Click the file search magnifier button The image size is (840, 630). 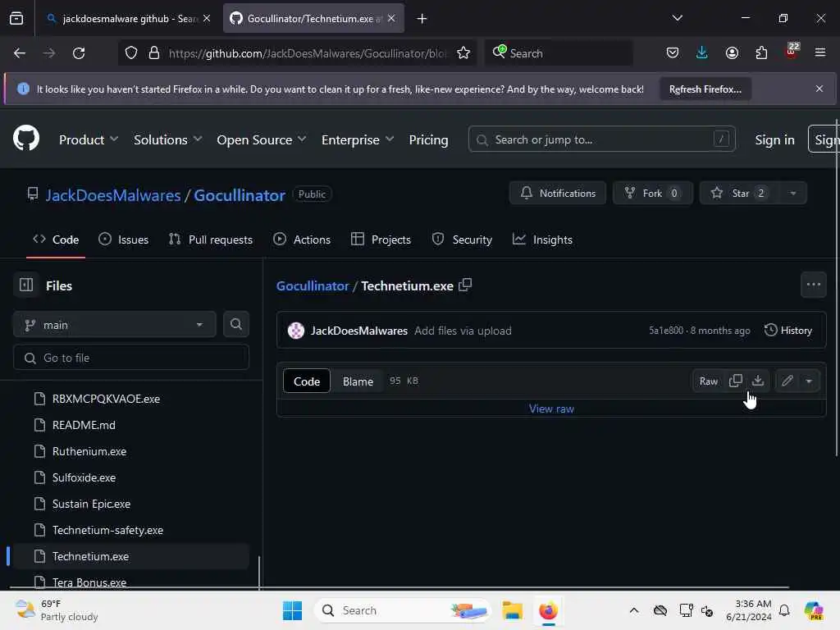[x=235, y=324]
